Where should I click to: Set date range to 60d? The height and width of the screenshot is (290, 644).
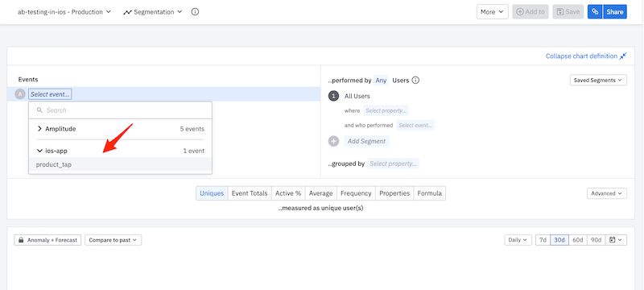pyautogui.click(x=578, y=240)
